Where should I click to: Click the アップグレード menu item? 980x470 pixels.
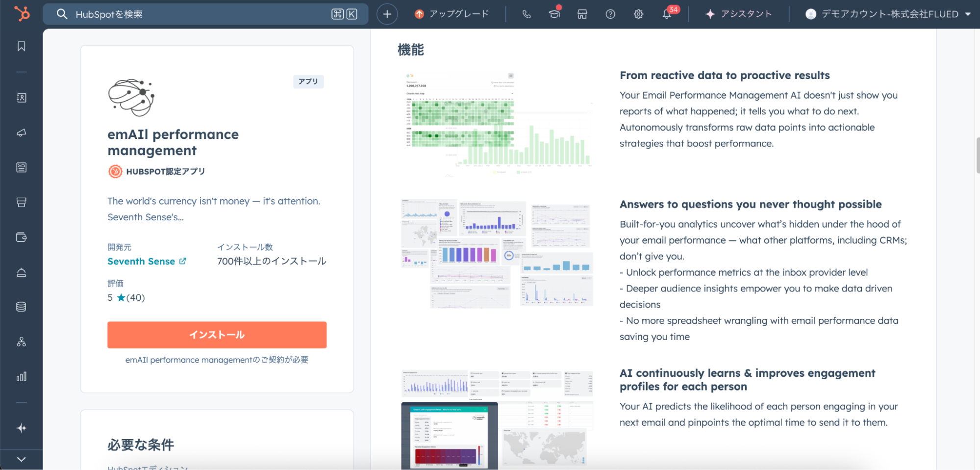(452, 14)
